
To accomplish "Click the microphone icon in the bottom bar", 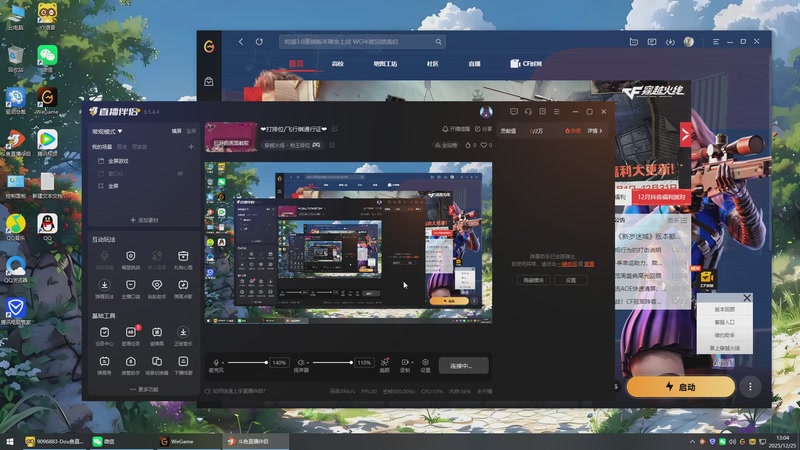I will click(x=216, y=362).
